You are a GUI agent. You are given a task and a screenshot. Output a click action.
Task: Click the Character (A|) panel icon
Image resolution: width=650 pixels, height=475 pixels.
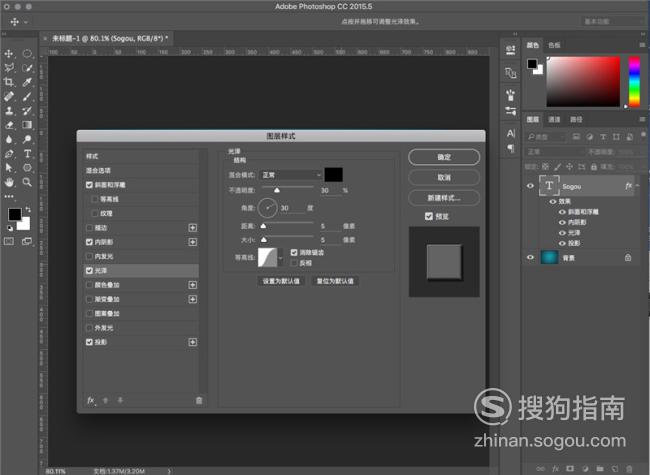511,133
